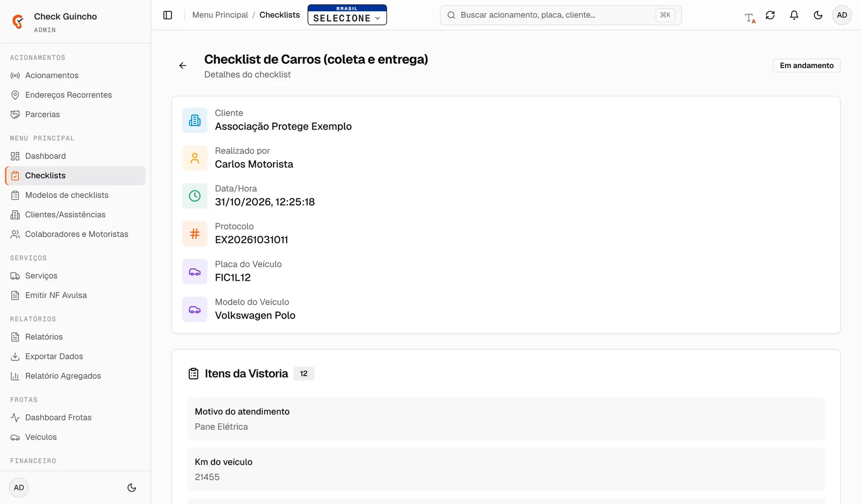861x504 pixels.
Task: Open Relatórios in the sidebar
Action: (x=75, y=337)
